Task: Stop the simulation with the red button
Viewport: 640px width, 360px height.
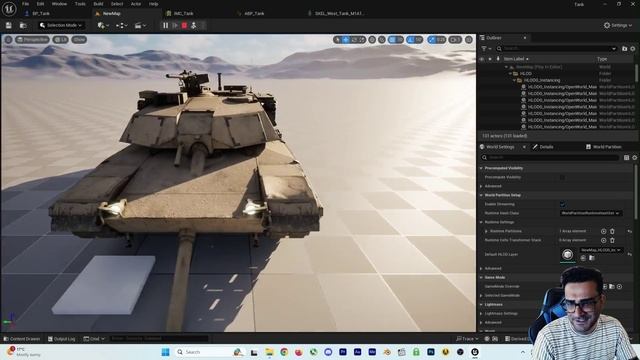Action: point(184,25)
